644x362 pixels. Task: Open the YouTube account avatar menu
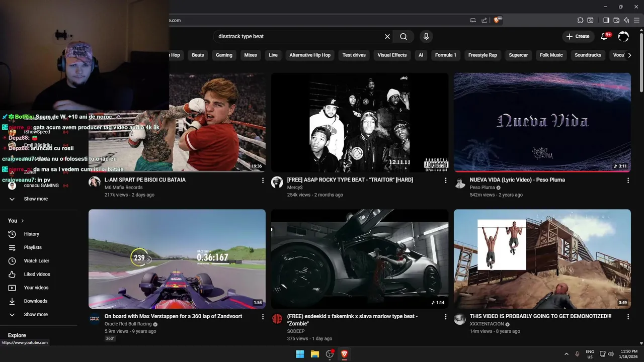pos(623,36)
